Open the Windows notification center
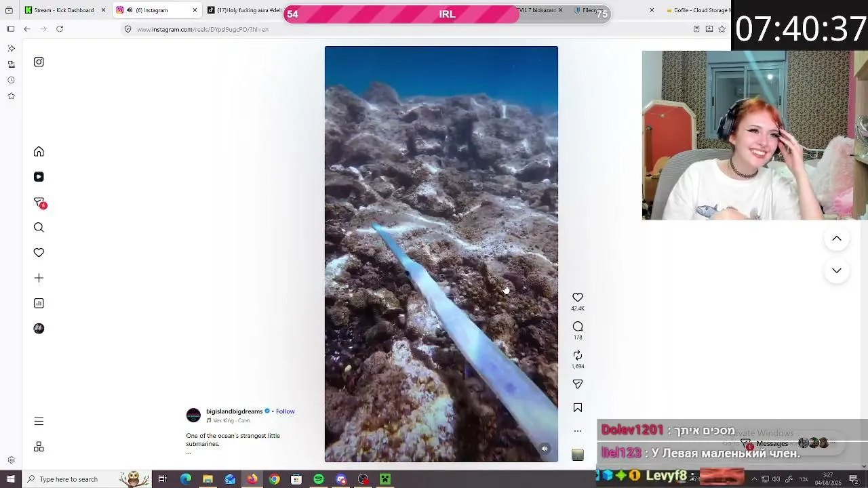The height and width of the screenshot is (488, 868). coord(854,479)
